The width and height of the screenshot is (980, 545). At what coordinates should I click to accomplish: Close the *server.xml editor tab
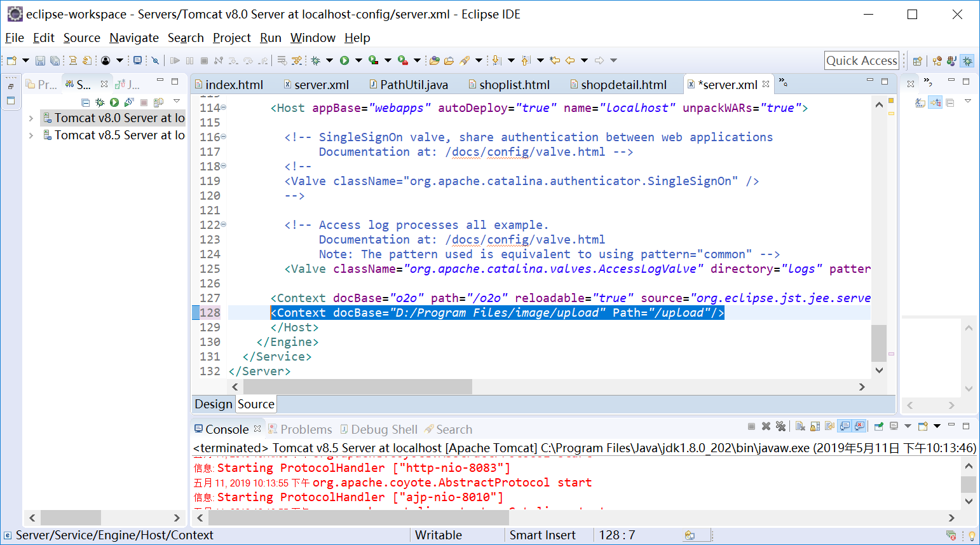point(766,84)
